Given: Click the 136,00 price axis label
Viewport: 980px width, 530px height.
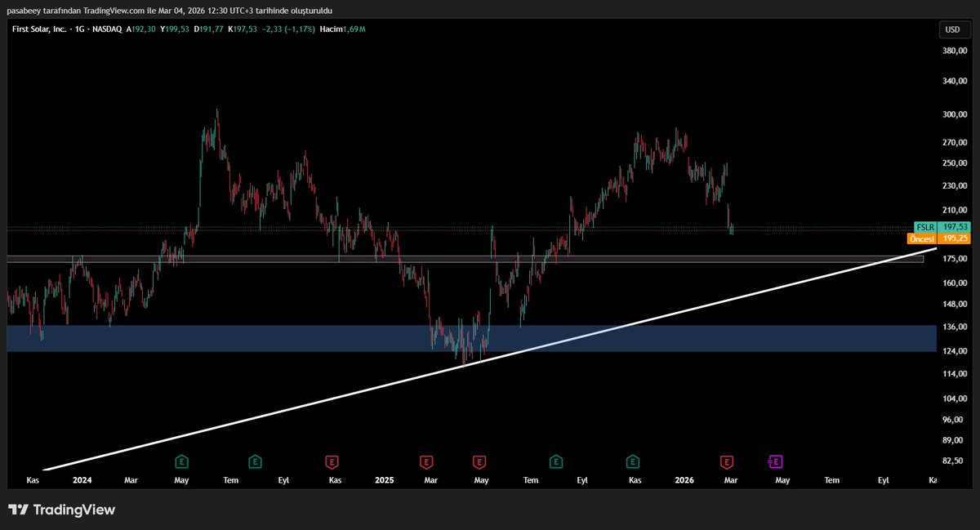Looking at the screenshot, I should coord(954,327).
